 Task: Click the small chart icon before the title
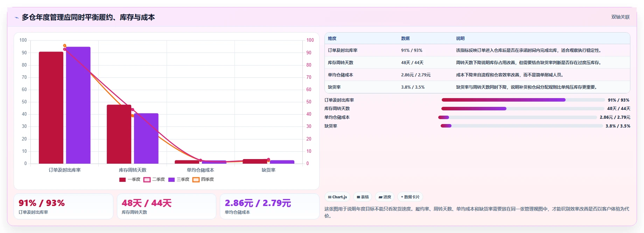point(16,18)
